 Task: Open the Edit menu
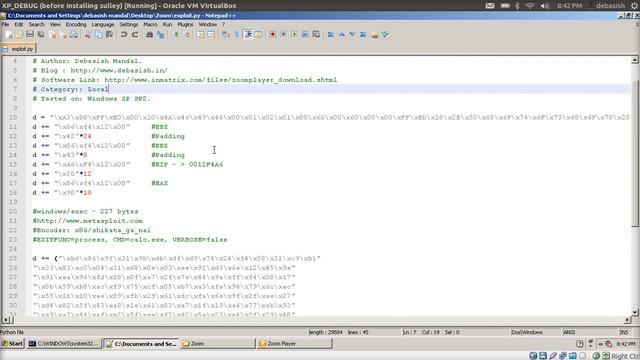click(x=19, y=24)
